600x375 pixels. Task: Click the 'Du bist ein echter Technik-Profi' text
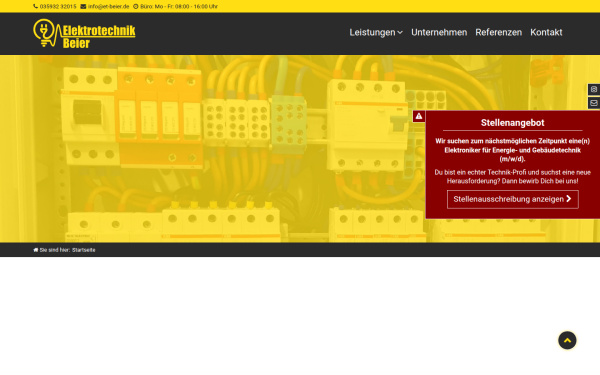(x=512, y=177)
